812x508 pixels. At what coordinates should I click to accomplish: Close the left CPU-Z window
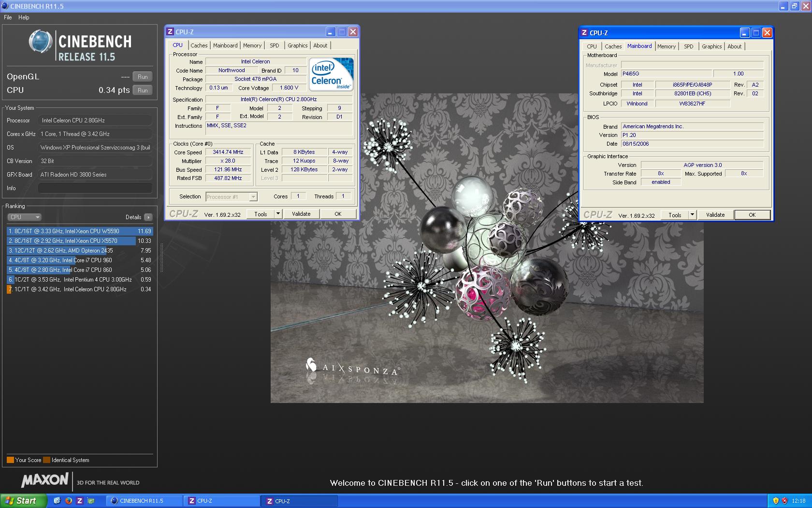click(353, 32)
